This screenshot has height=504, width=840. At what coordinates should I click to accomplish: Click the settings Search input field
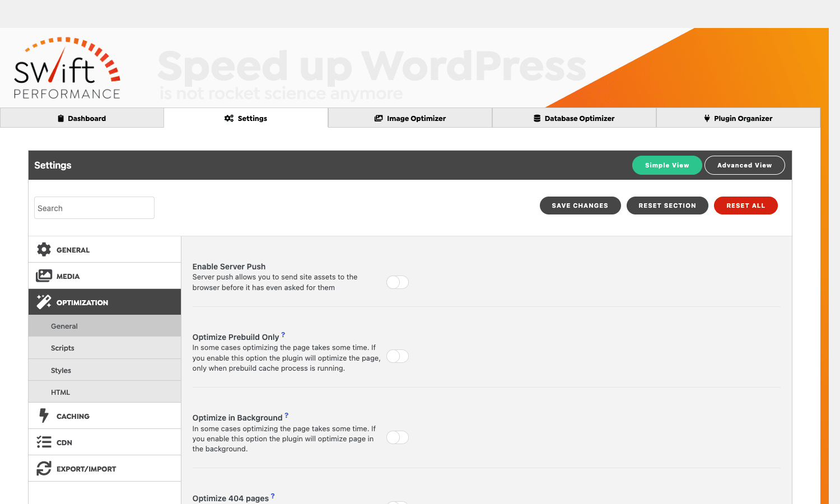(94, 208)
